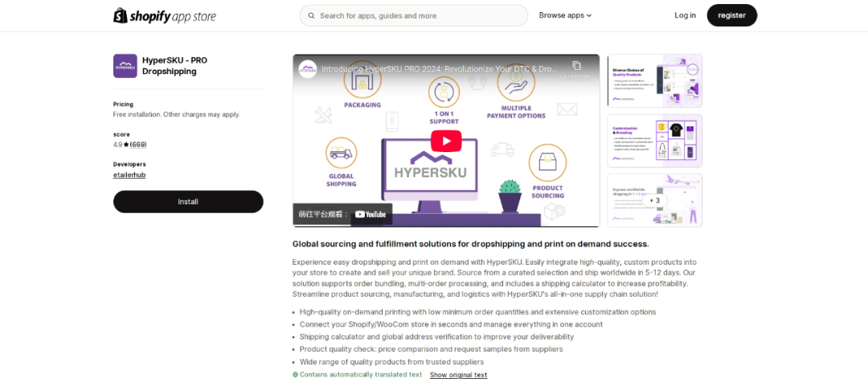The width and height of the screenshot is (868, 387).
Task: Click the copy link icon on video
Action: [576, 66]
